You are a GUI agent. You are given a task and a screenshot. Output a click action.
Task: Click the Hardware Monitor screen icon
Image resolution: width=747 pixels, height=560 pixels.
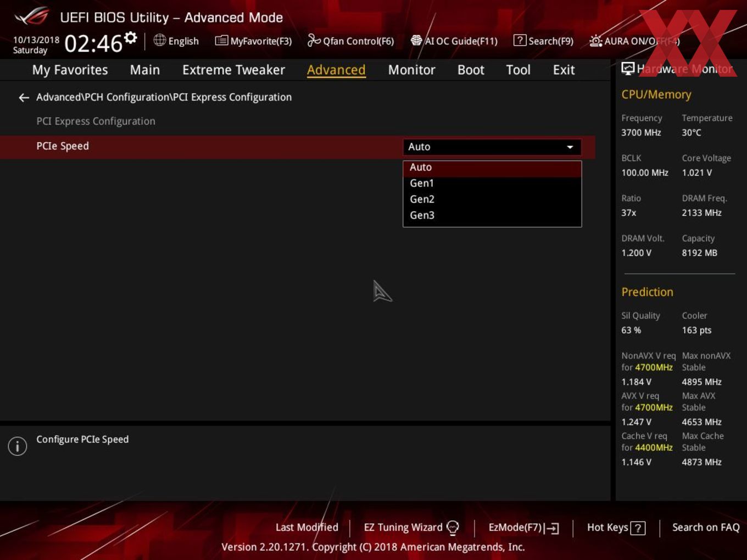[x=628, y=69]
